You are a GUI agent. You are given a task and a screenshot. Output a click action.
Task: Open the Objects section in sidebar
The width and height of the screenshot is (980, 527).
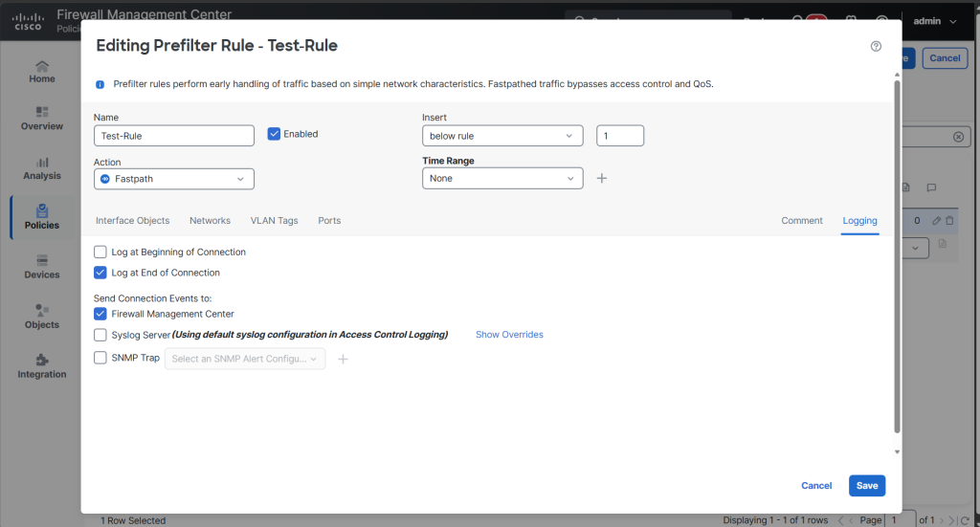(x=42, y=318)
